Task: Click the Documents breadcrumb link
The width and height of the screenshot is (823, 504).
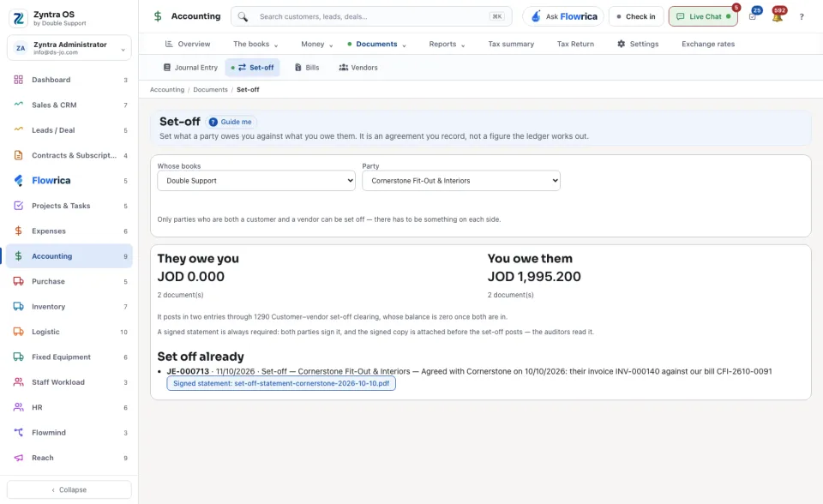Action: click(x=211, y=90)
